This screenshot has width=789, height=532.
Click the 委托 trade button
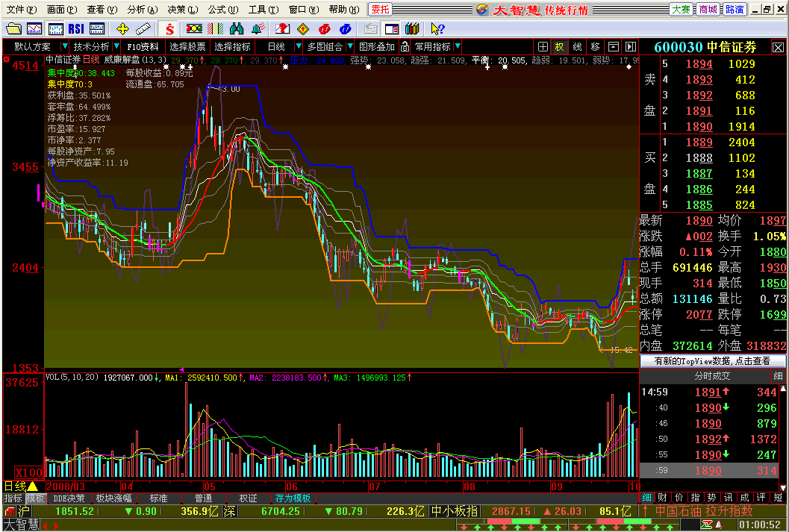pos(380,9)
